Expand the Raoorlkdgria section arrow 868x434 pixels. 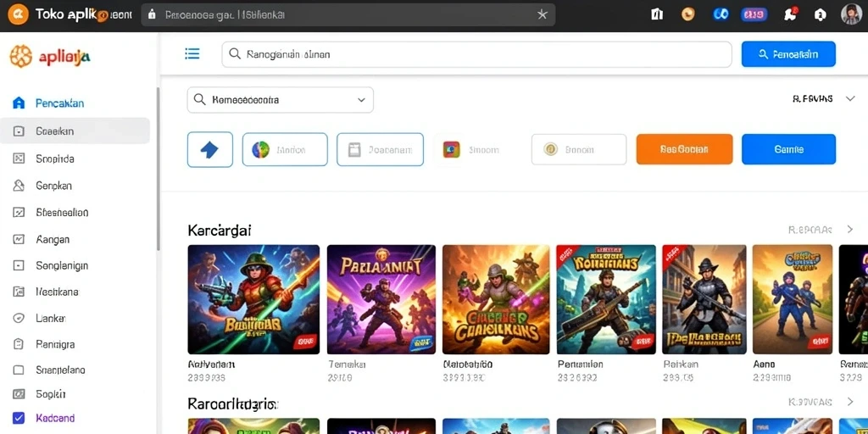[x=850, y=401]
